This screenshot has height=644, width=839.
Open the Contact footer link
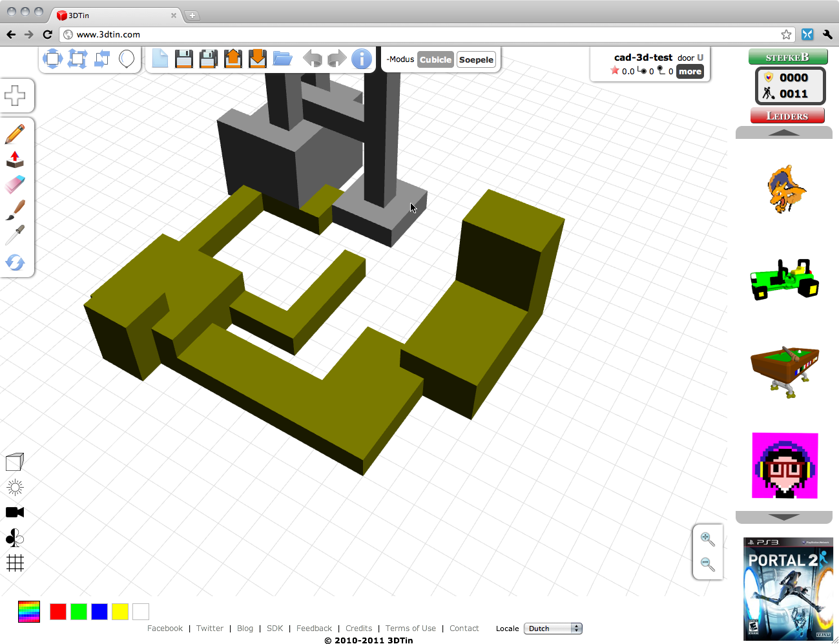tap(464, 628)
